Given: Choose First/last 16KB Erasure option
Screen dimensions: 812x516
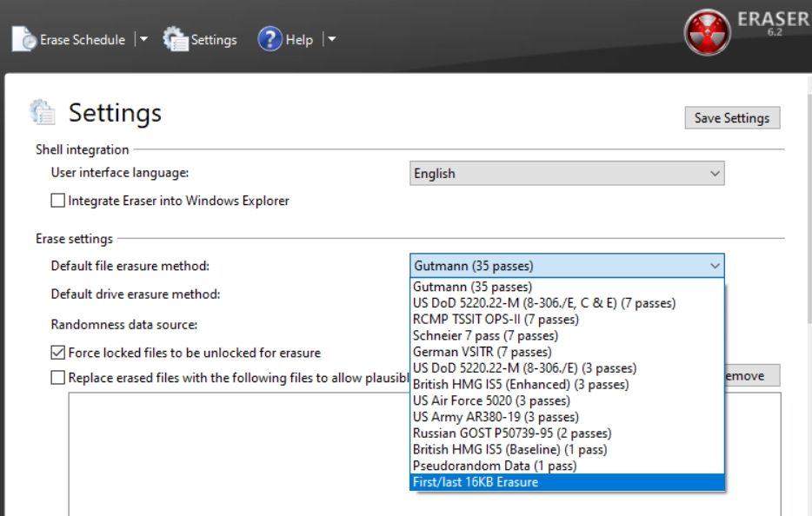Looking at the screenshot, I should click(x=567, y=482).
